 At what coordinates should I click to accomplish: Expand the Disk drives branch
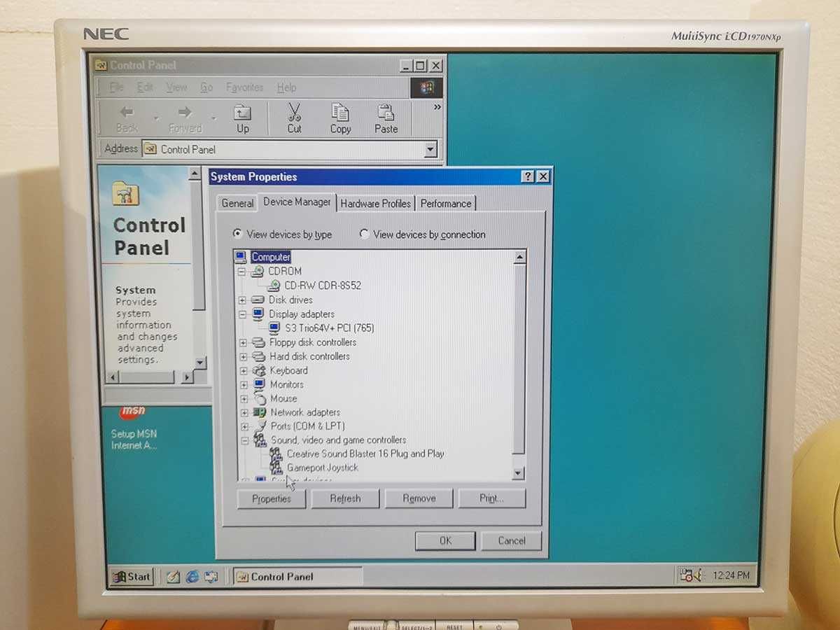pyautogui.click(x=243, y=300)
